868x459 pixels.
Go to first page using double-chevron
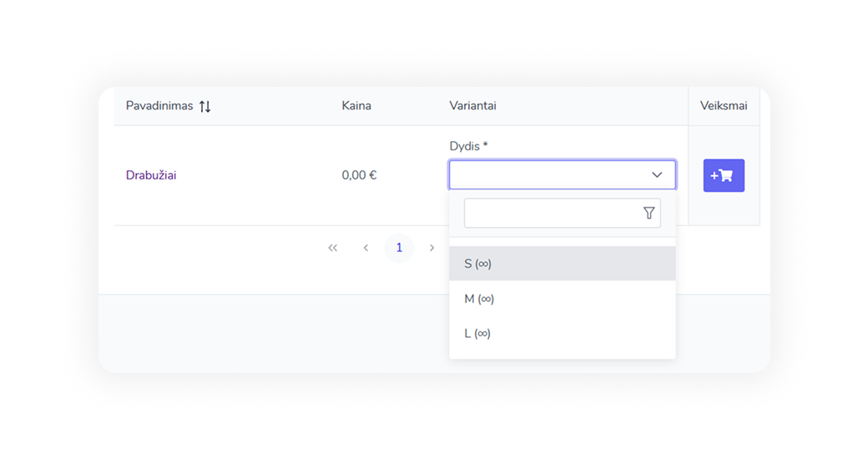pos(333,248)
